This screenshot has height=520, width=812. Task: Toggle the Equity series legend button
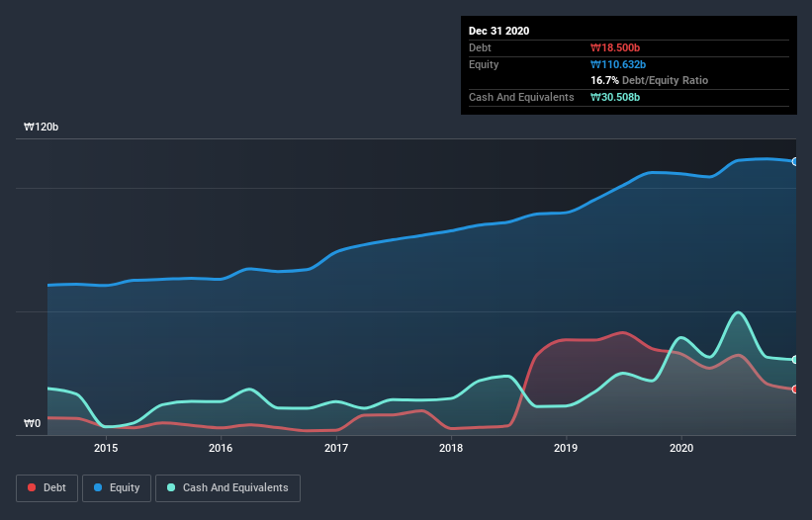(x=117, y=488)
